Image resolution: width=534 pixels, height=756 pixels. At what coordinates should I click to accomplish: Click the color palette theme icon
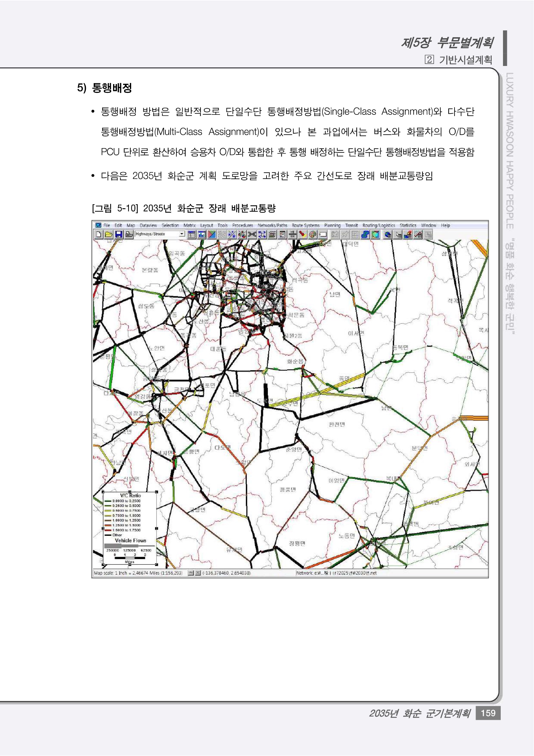pyautogui.click(x=313, y=234)
